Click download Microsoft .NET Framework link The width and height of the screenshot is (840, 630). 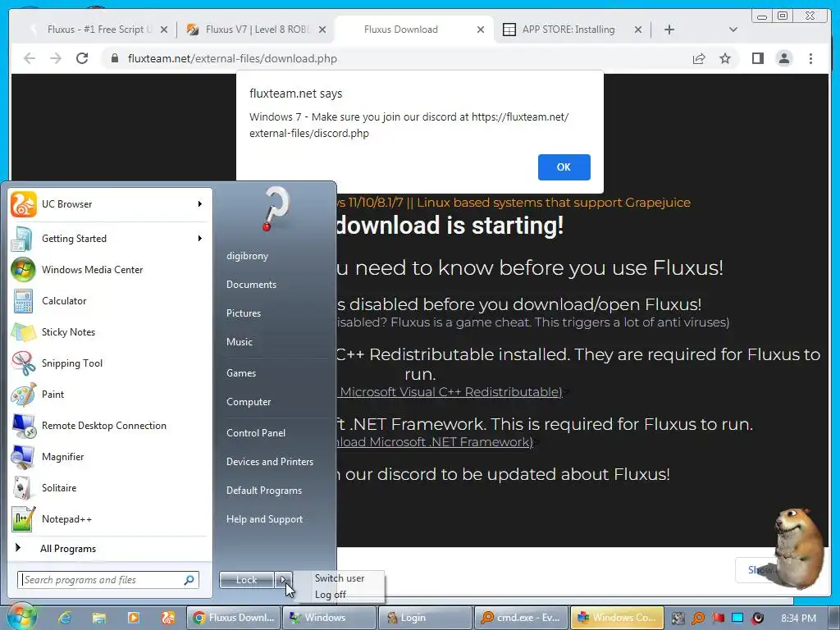pyautogui.click(x=435, y=442)
